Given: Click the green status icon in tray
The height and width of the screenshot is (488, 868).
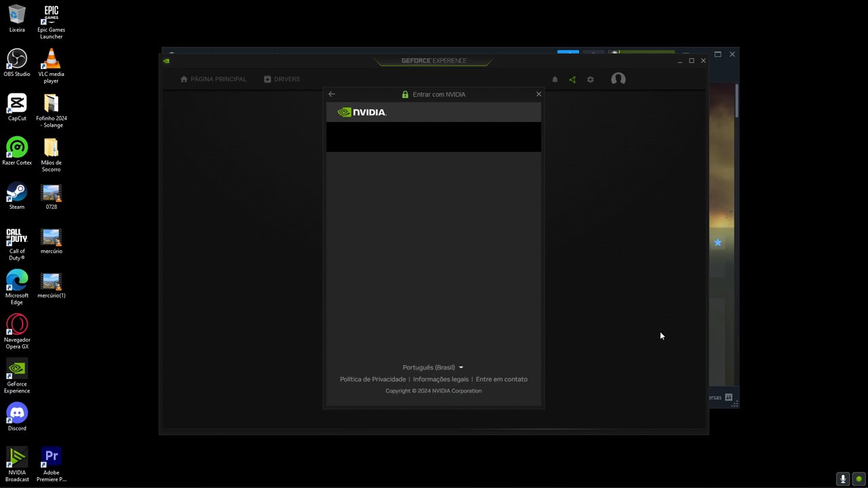Looking at the screenshot, I should click(x=859, y=479).
